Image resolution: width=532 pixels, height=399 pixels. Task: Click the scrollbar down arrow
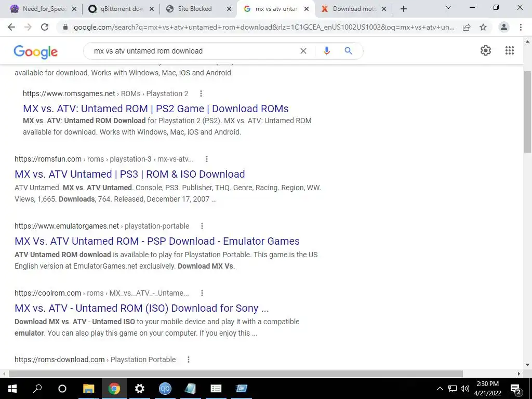pos(527,365)
